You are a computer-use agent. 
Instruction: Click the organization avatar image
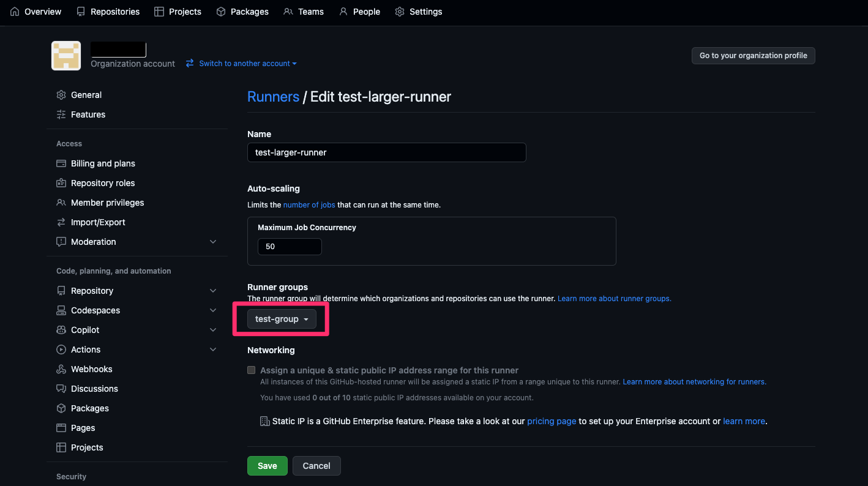point(65,55)
